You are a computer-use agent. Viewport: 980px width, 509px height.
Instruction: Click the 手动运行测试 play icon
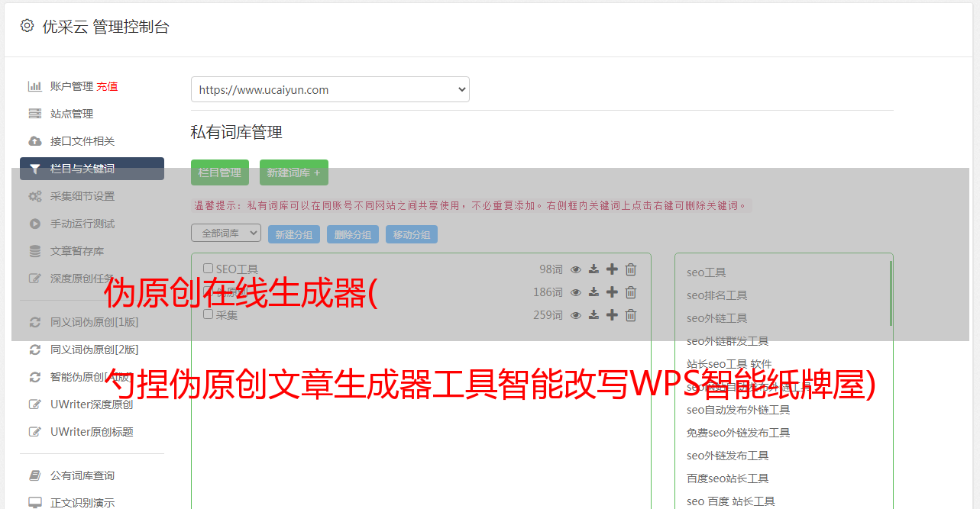tap(35, 224)
